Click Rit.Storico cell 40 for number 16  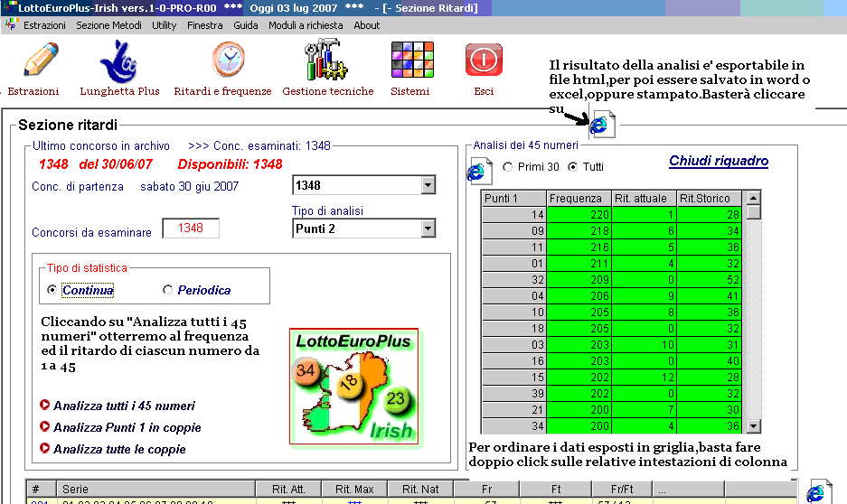point(710,360)
